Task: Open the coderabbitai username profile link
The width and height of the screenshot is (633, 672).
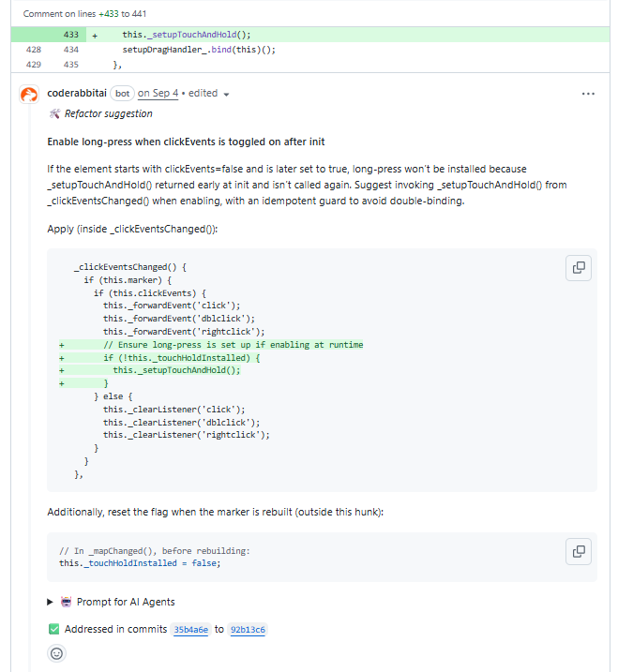Action: (77, 94)
